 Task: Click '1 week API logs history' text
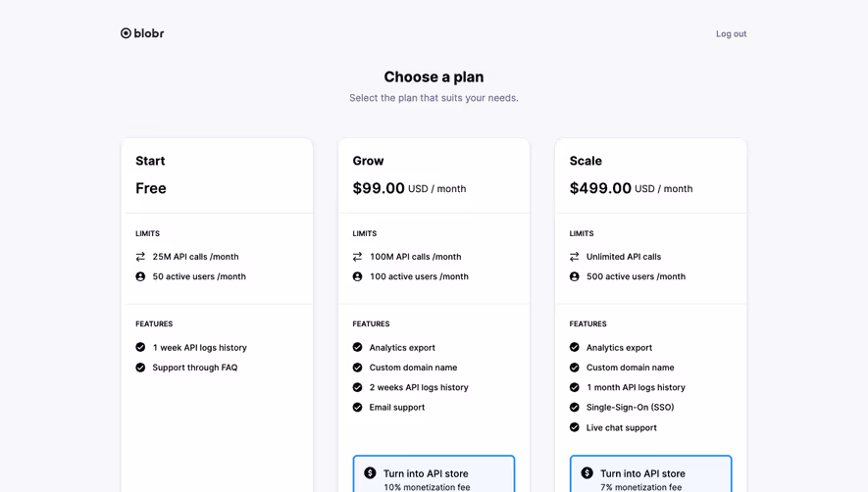click(199, 348)
